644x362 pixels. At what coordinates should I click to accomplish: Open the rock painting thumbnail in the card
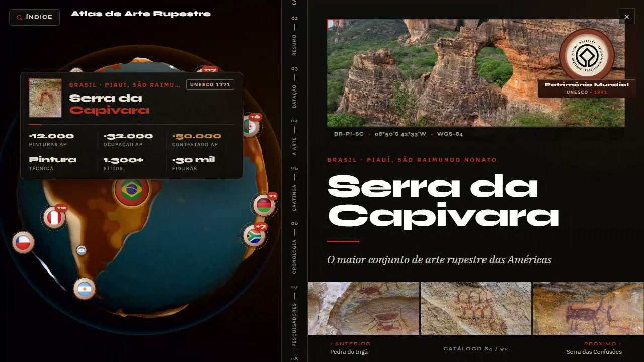[x=45, y=98]
